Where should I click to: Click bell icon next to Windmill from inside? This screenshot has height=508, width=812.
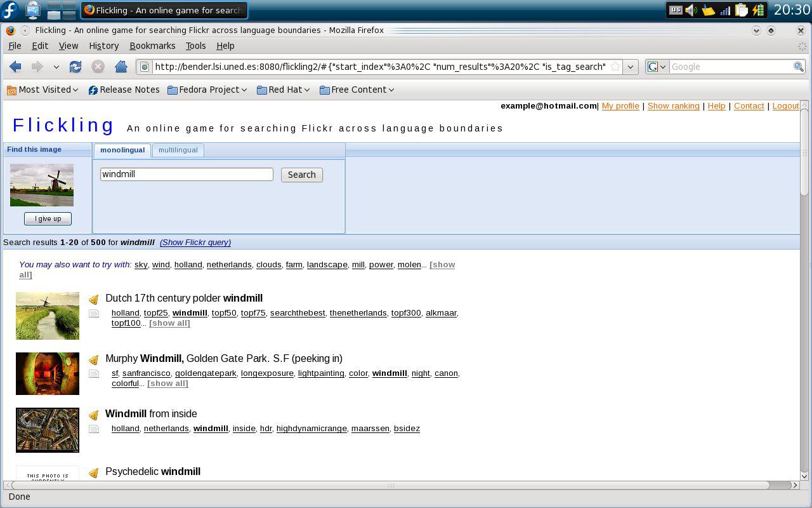(x=94, y=415)
